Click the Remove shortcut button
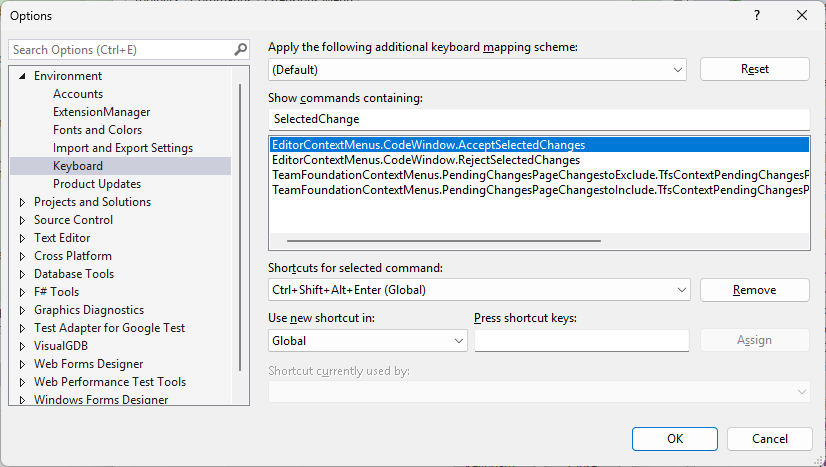The image size is (826, 467). [754, 290]
